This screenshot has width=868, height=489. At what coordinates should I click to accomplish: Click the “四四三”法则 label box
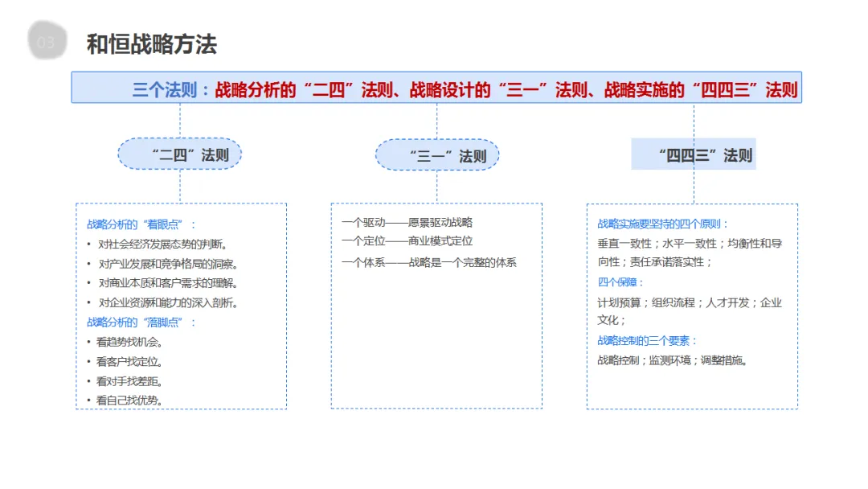click(x=694, y=154)
